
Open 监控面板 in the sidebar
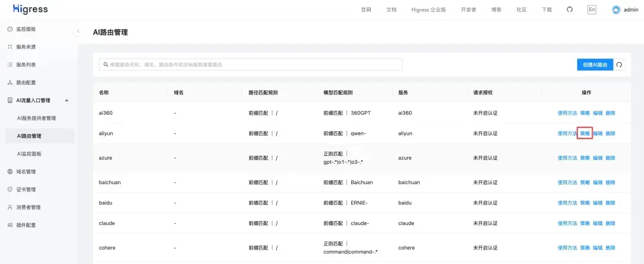point(26,29)
